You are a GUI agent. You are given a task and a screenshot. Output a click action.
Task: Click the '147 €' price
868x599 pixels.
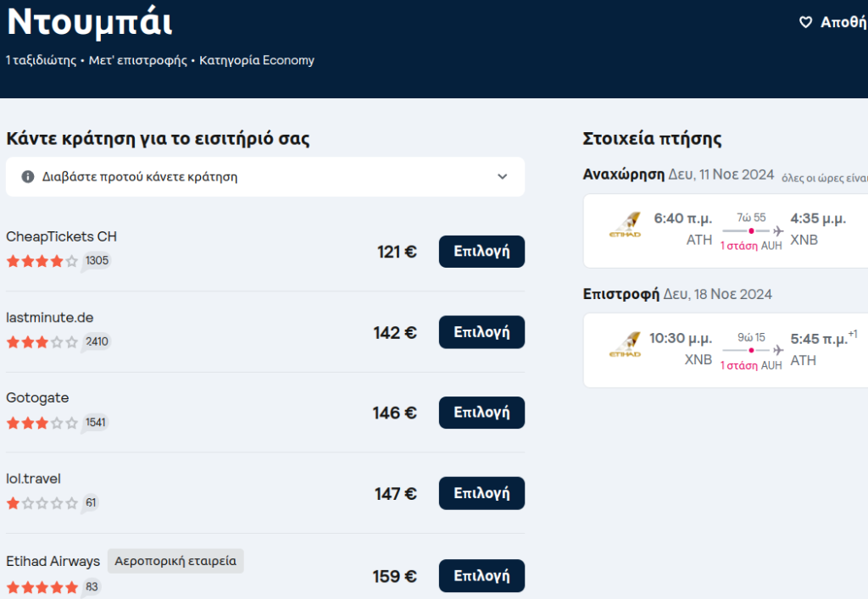pyautogui.click(x=396, y=494)
